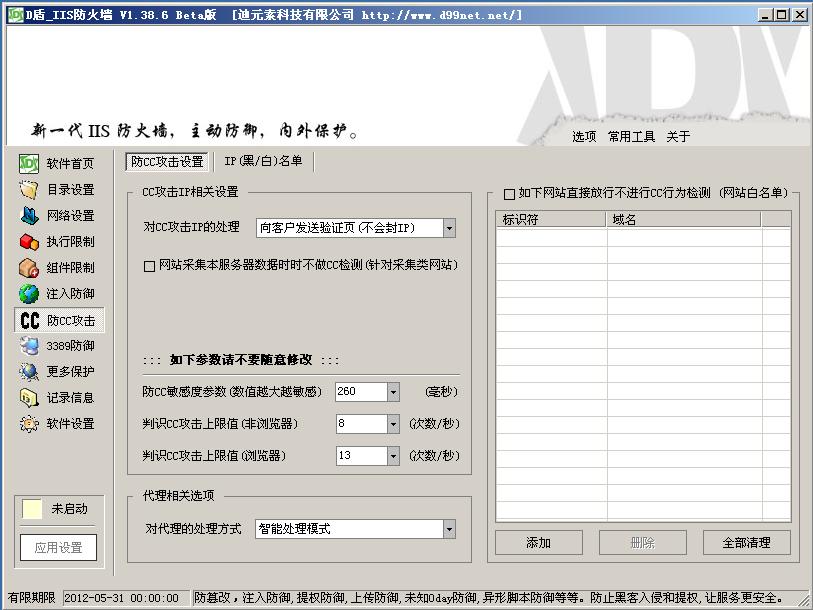
Task: Select the 注入防御 globe icon
Action: point(29,294)
